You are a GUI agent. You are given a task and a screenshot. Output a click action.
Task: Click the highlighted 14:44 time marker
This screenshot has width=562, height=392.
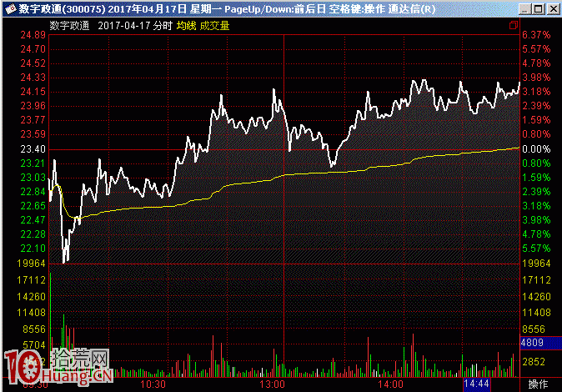(476, 384)
